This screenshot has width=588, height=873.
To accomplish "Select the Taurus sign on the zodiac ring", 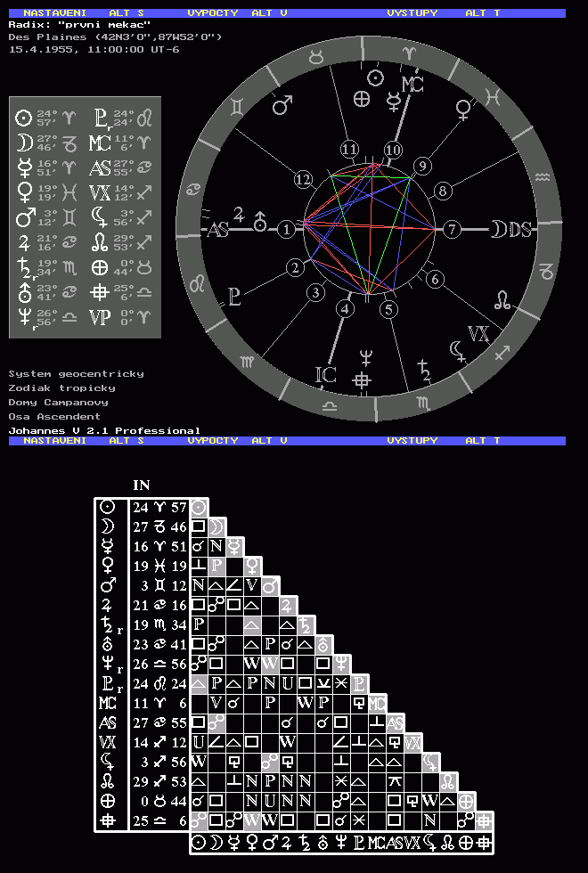I will 316,57.
